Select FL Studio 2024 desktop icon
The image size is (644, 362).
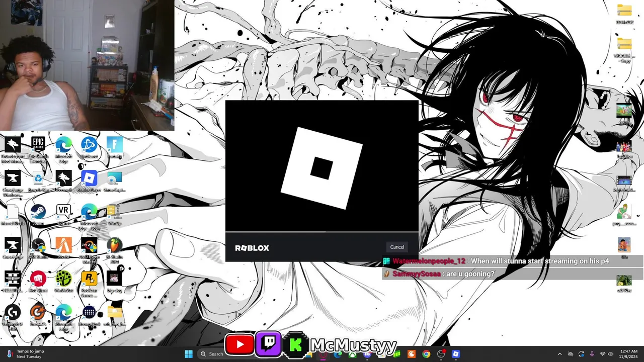coord(114,251)
